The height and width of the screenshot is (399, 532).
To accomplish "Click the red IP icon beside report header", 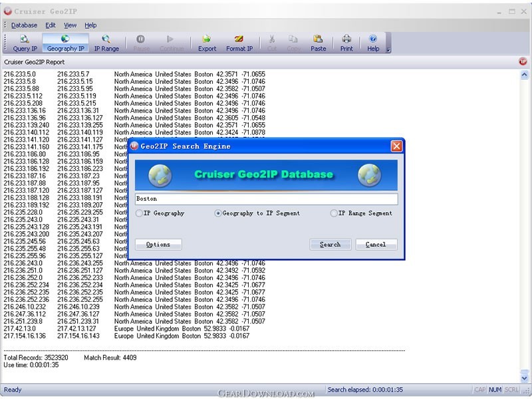I will tap(523, 62).
